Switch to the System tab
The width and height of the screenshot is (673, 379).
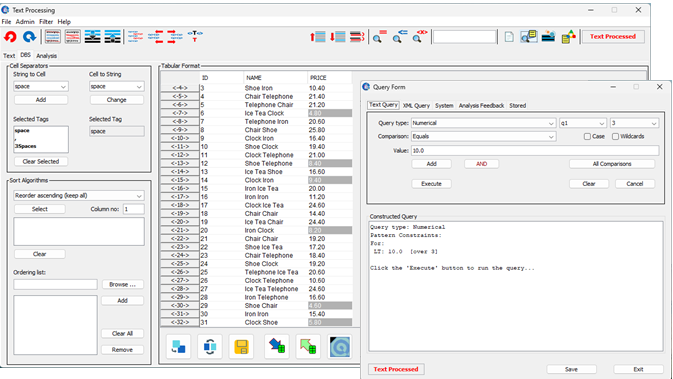point(444,106)
